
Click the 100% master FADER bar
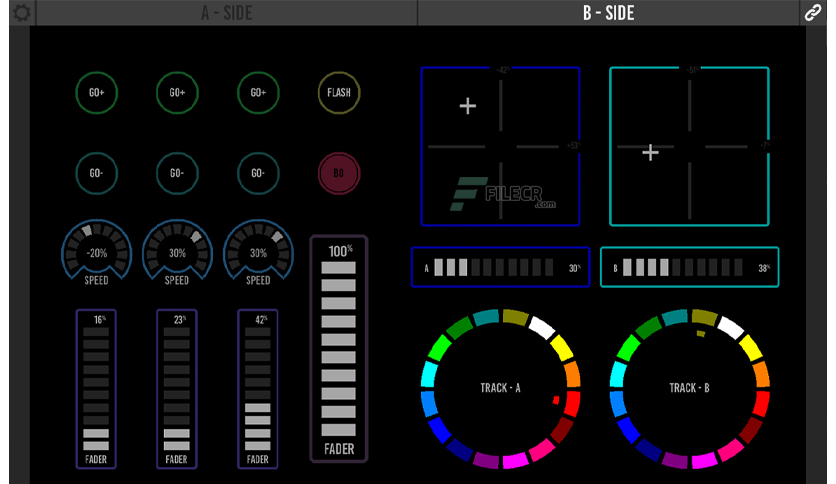point(339,349)
